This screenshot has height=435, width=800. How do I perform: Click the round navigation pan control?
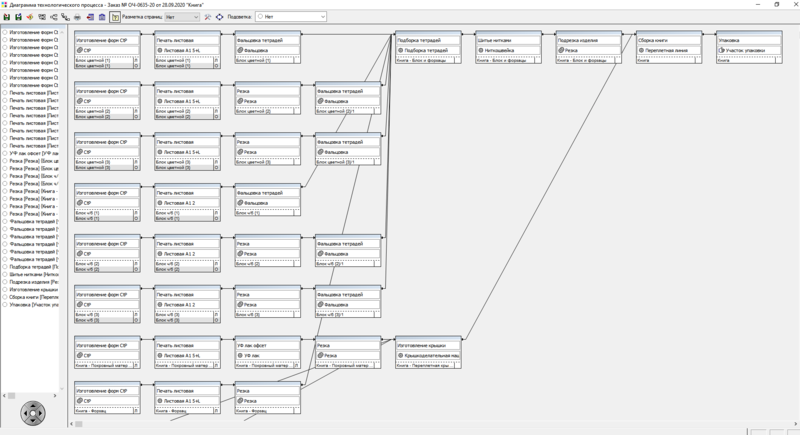click(x=33, y=413)
